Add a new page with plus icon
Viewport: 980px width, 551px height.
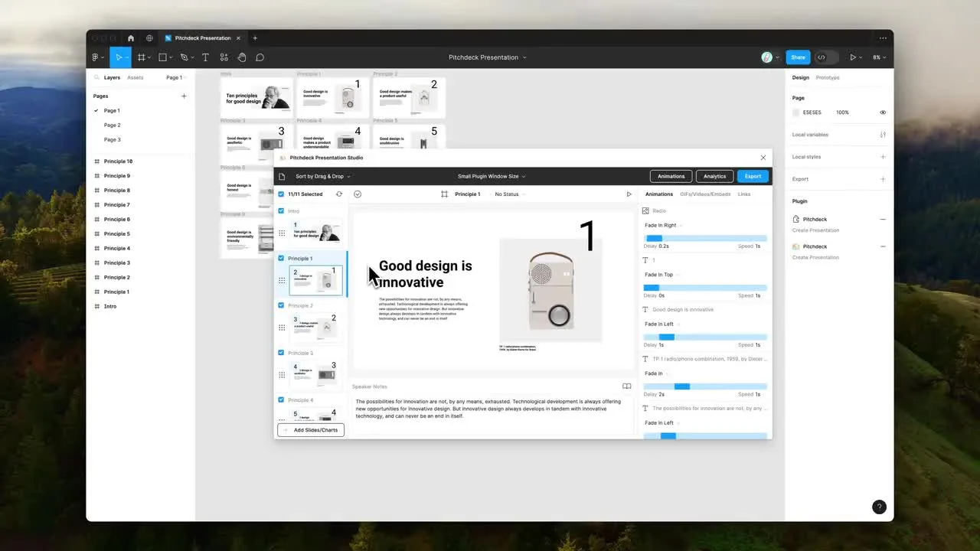[x=184, y=96]
